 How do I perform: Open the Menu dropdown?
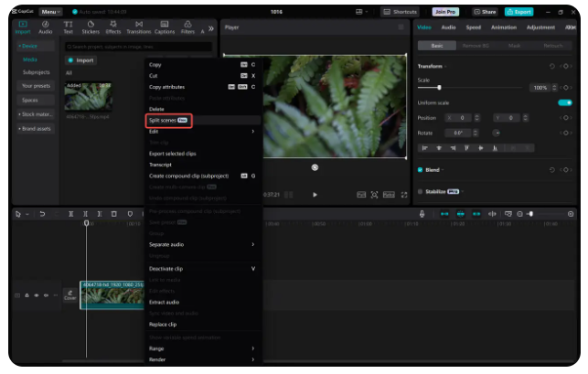[49, 12]
